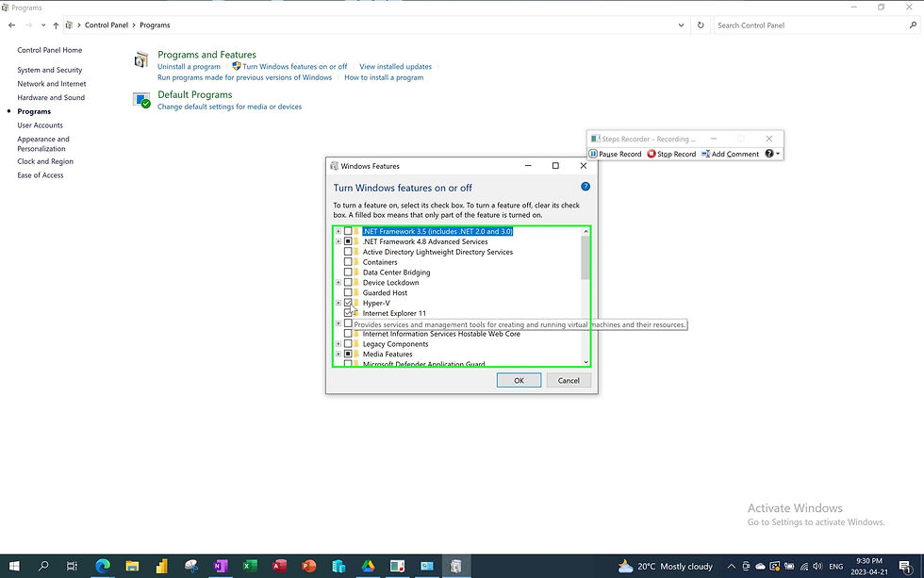The image size is (924, 578).
Task: Open the recent locations dropdown arrow
Action: tap(43, 25)
